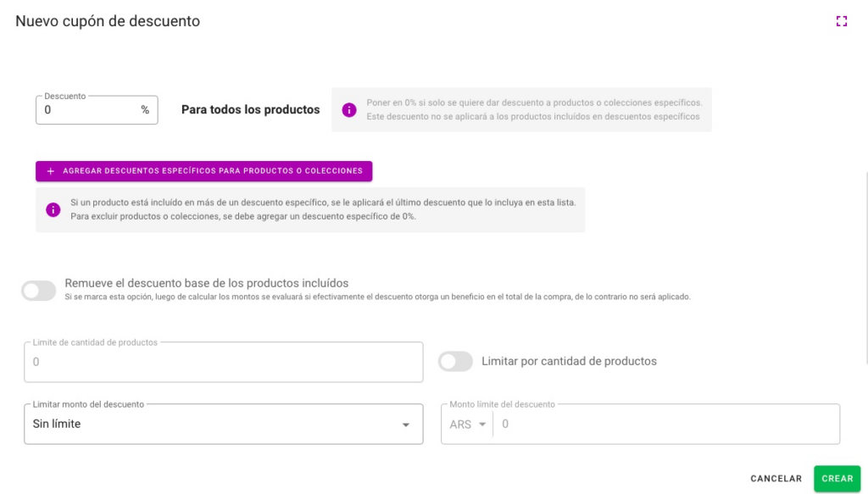Open 'Limitar monto del descuento' dropdown
The width and height of the screenshot is (868, 494).
click(223, 424)
